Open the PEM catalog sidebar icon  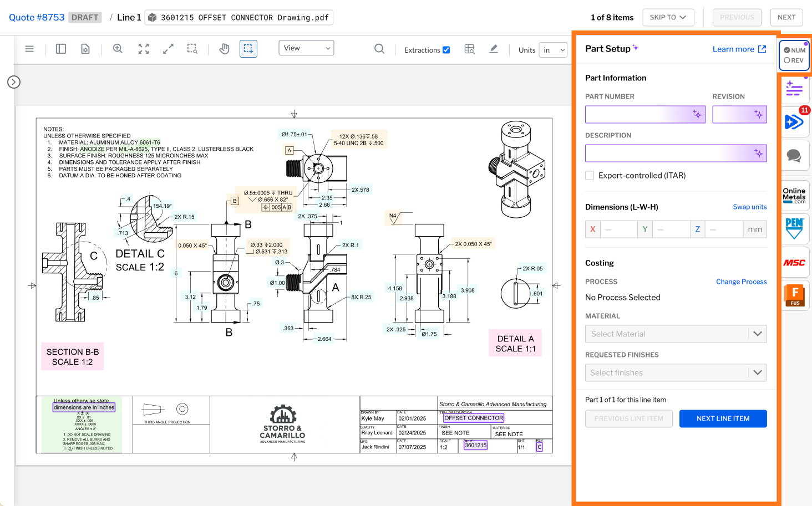(794, 228)
